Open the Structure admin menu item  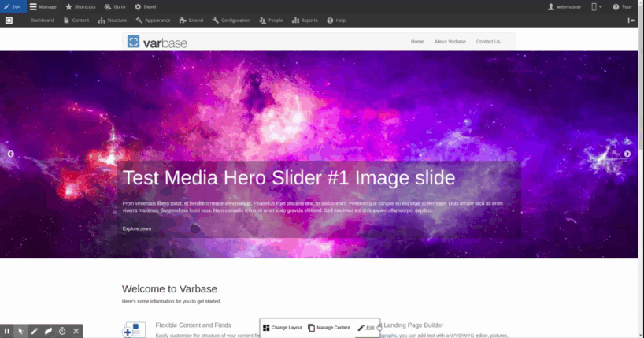point(113,20)
